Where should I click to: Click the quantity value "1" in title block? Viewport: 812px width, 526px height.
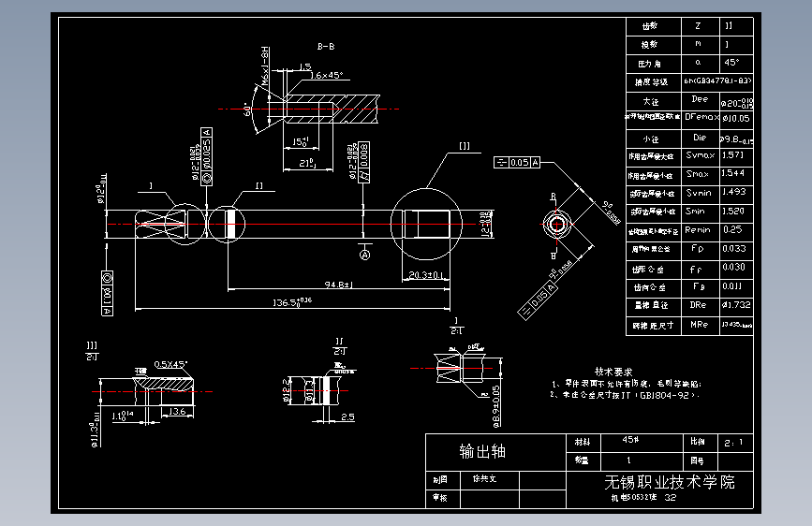coord(628,460)
